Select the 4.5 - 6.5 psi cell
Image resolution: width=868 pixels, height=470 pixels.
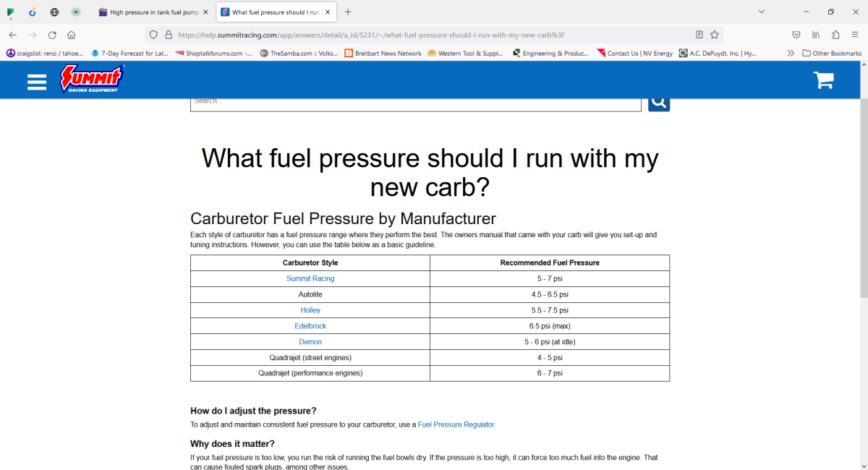(x=550, y=294)
